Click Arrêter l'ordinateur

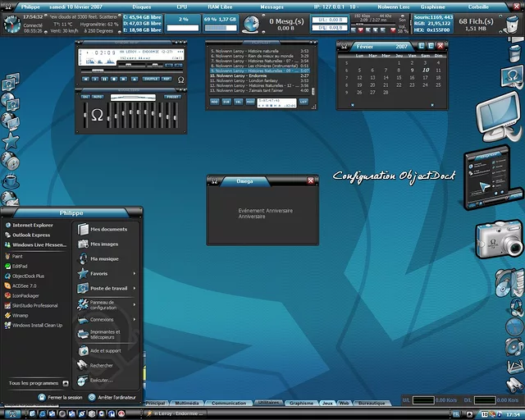tap(116, 397)
